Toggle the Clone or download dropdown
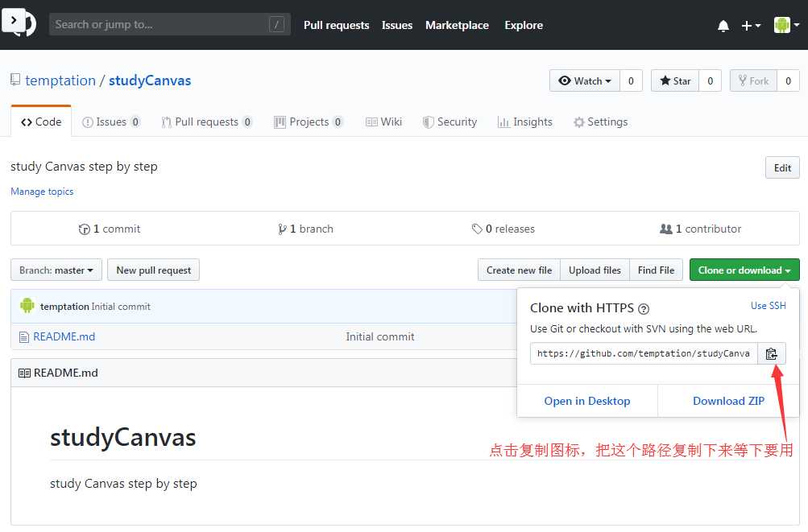Viewport: 808px width, 532px height. [744, 270]
